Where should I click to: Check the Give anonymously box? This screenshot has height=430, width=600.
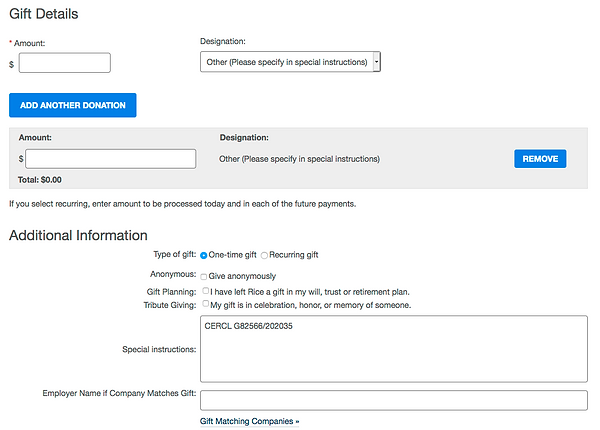[204, 277]
